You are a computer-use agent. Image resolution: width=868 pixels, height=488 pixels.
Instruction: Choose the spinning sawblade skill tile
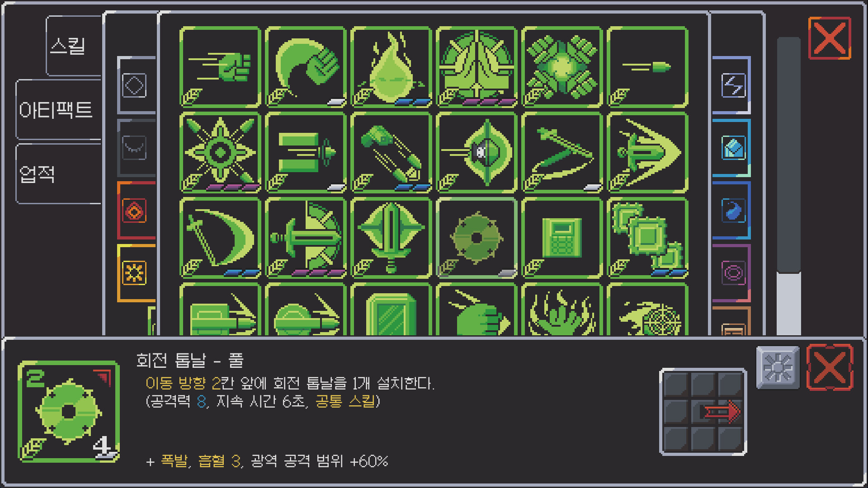476,238
